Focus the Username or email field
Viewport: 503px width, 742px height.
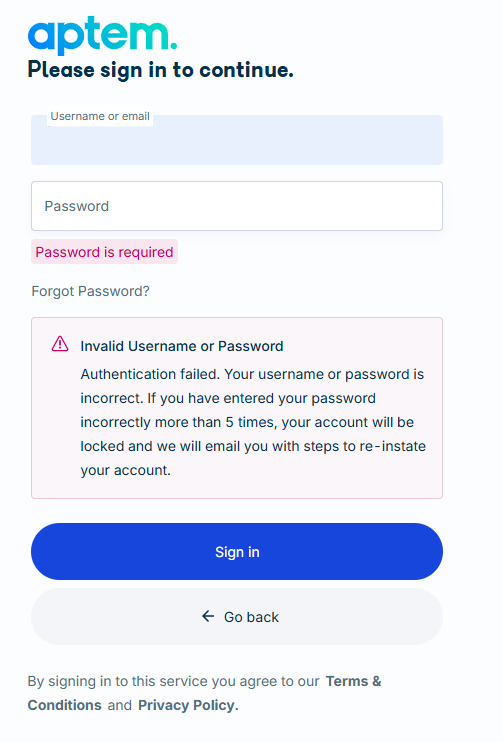tap(237, 140)
